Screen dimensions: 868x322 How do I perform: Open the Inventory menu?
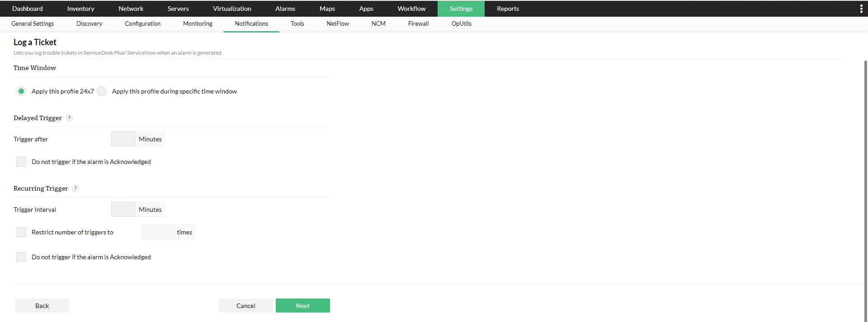pyautogui.click(x=81, y=9)
